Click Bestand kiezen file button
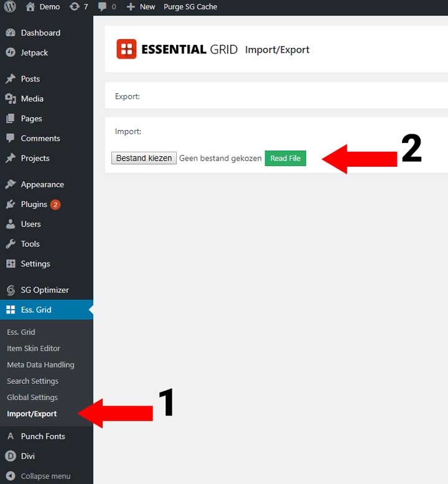 (144, 158)
